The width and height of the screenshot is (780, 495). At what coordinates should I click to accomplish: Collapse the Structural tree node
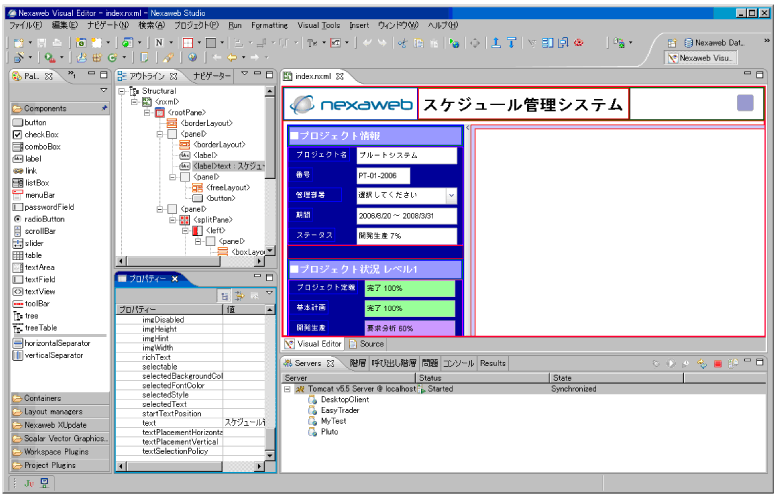pos(121,91)
